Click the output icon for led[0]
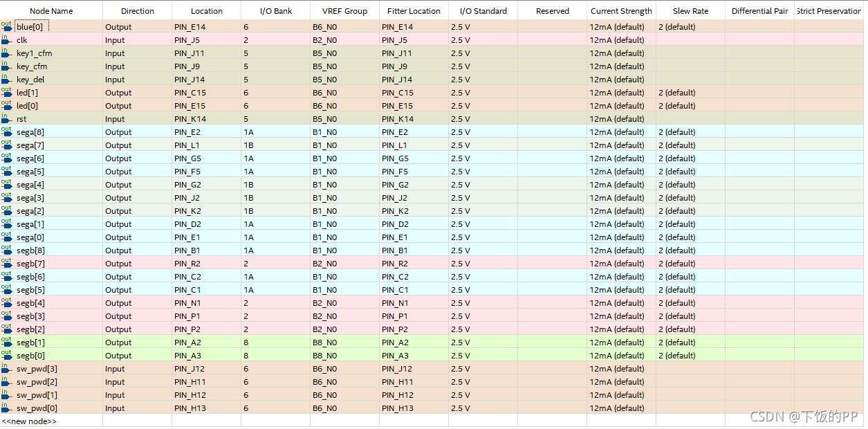 [7, 106]
